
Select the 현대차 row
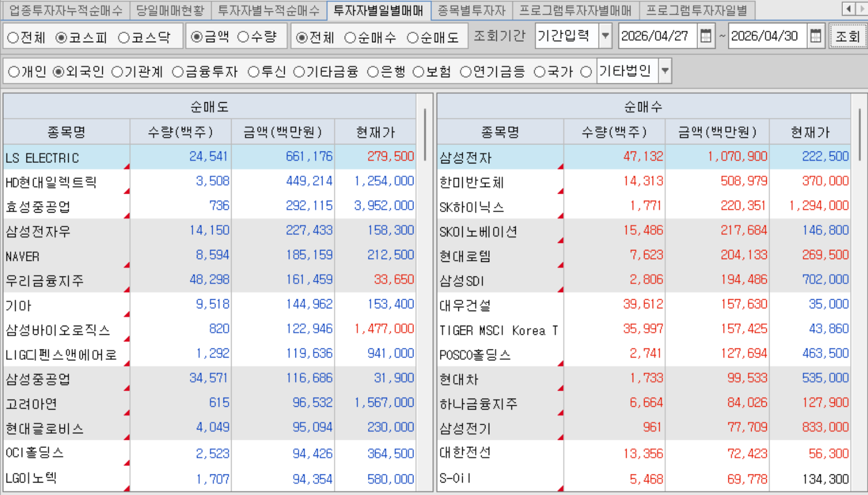tap(644, 379)
